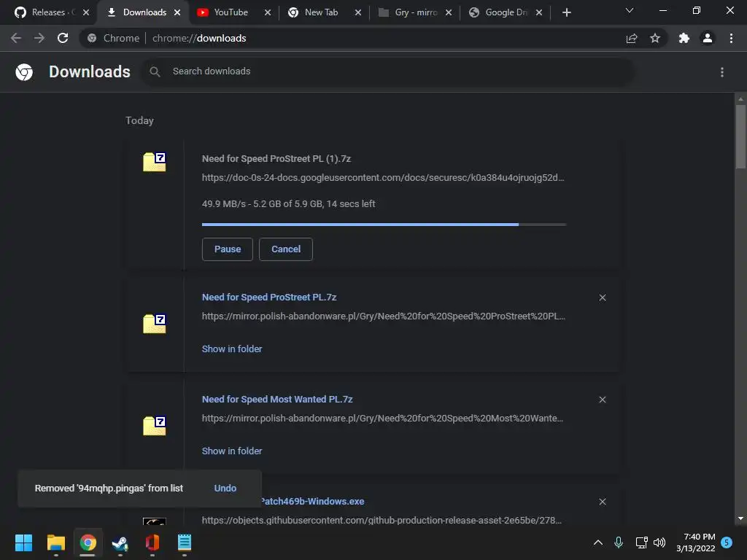This screenshot has height=560, width=747.
Task: Click the page vertical scrollbar thumb
Action: [740, 136]
